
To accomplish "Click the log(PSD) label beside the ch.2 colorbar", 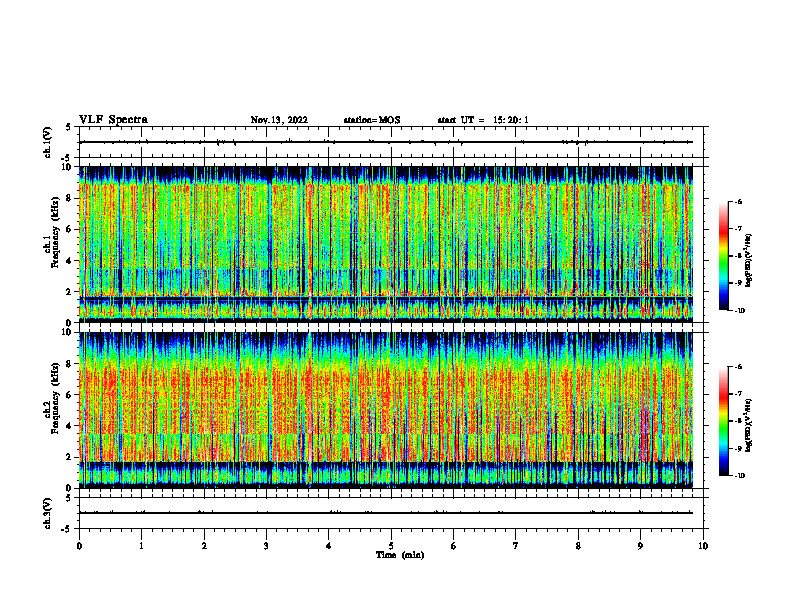I will 750,425.
